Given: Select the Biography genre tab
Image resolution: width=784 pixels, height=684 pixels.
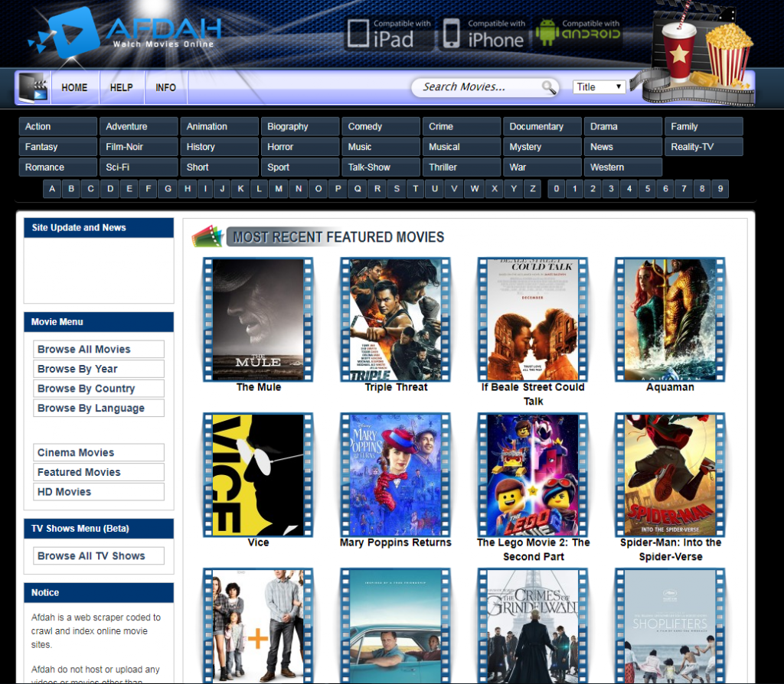Looking at the screenshot, I should click(x=300, y=126).
